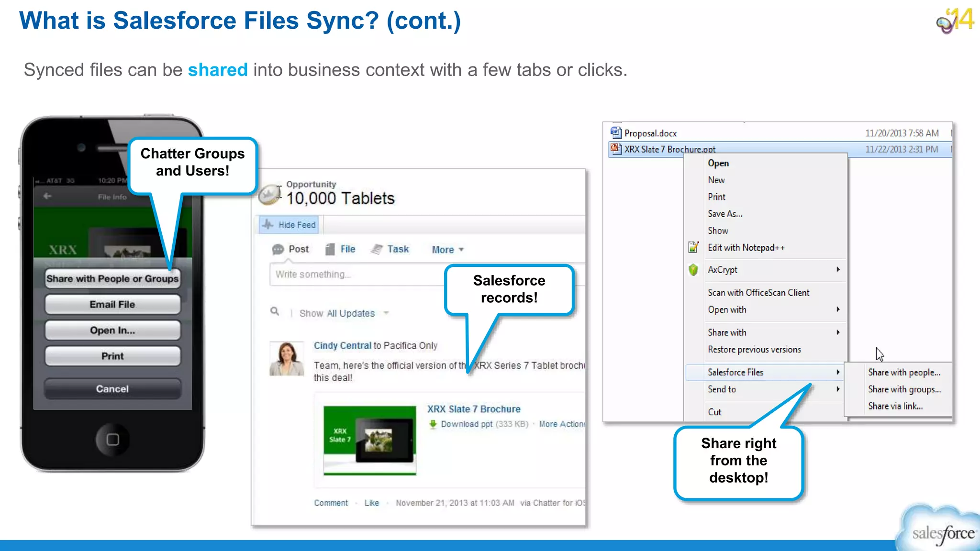
Task: Select Post in the Chatter publisher
Action: 299,249
